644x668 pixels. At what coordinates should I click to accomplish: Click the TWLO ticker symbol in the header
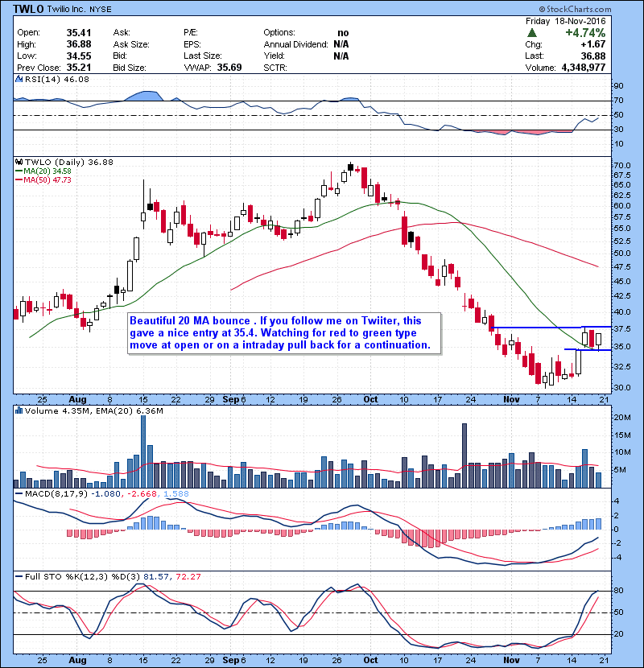coord(28,9)
